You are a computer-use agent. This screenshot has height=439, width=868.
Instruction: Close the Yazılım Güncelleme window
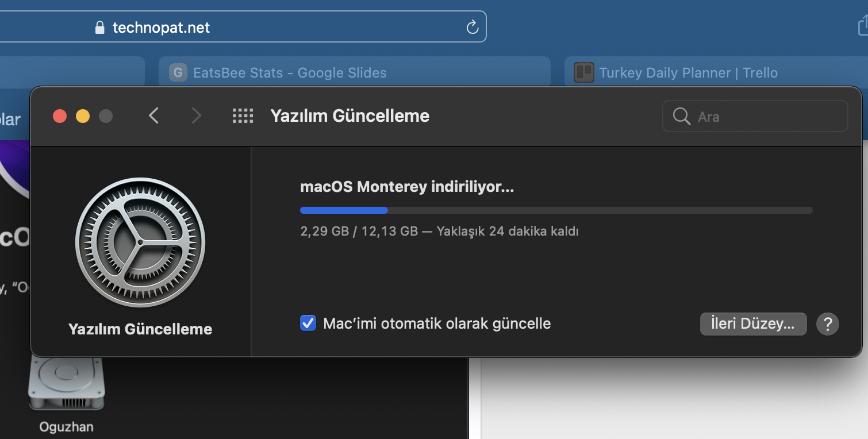pos(60,117)
